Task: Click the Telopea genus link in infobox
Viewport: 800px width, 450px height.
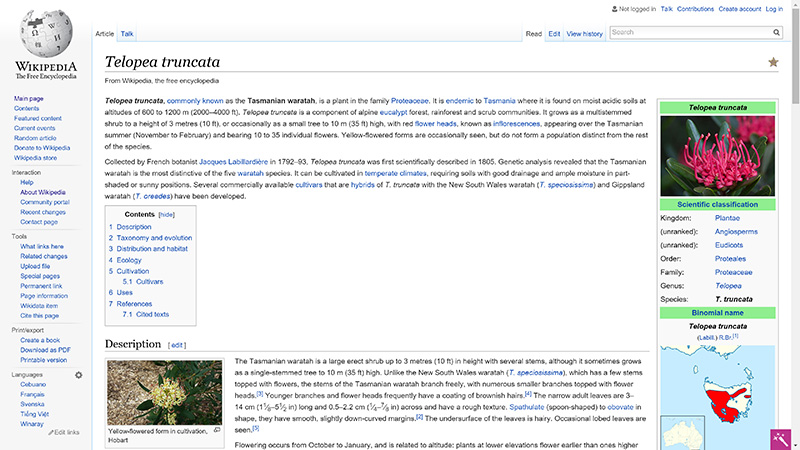Action: [x=728, y=286]
